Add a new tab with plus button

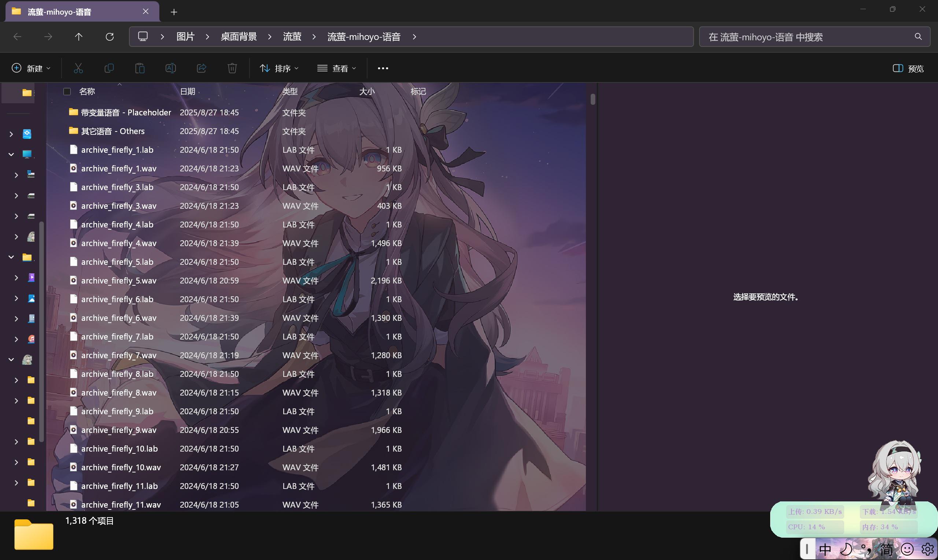point(174,12)
